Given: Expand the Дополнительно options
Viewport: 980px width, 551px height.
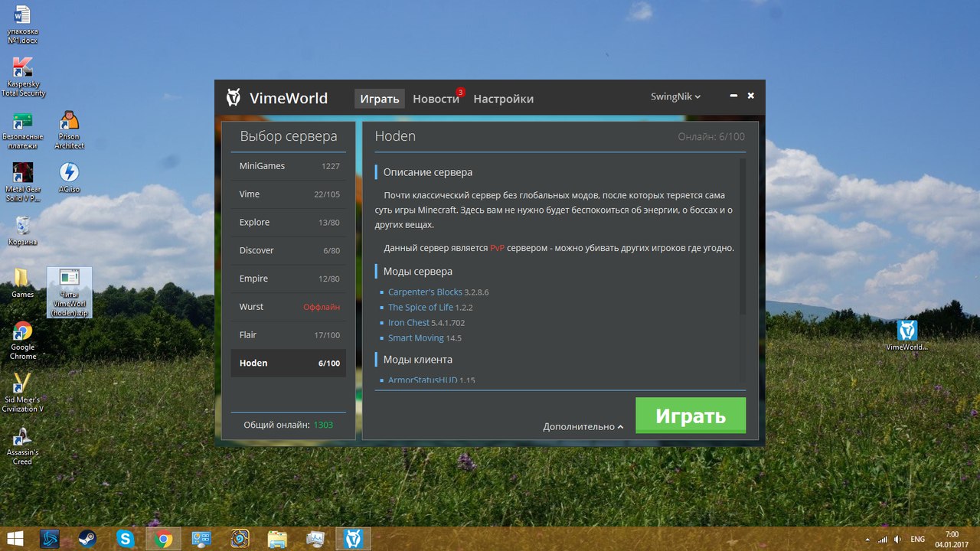Looking at the screenshot, I should (x=583, y=426).
